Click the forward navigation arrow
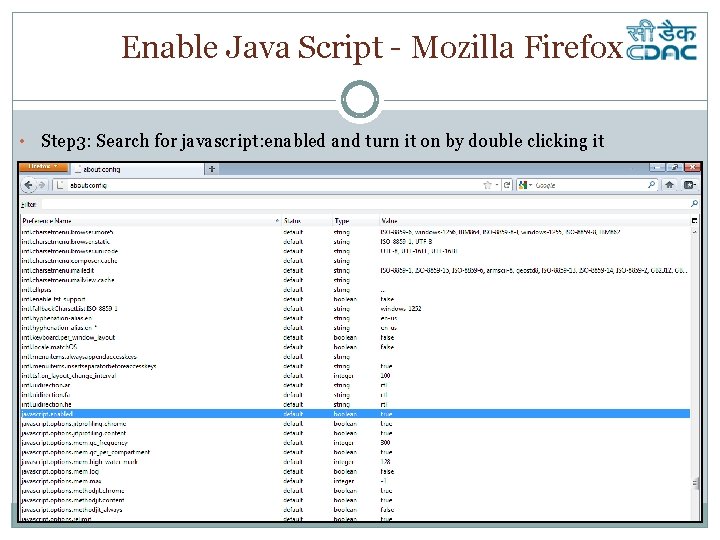 tap(42, 185)
